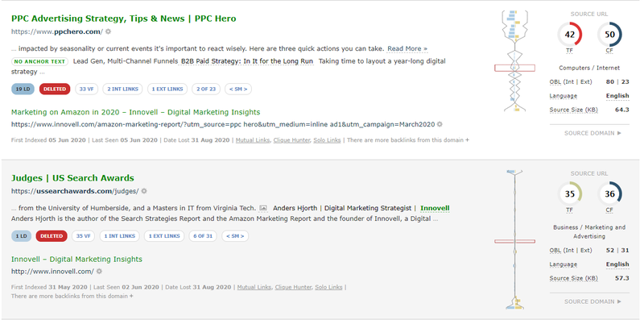The height and width of the screenshot is (320, 644).
Task: Open the Citation Flow 50 ring chart
Action: click(x=609, y=35)
